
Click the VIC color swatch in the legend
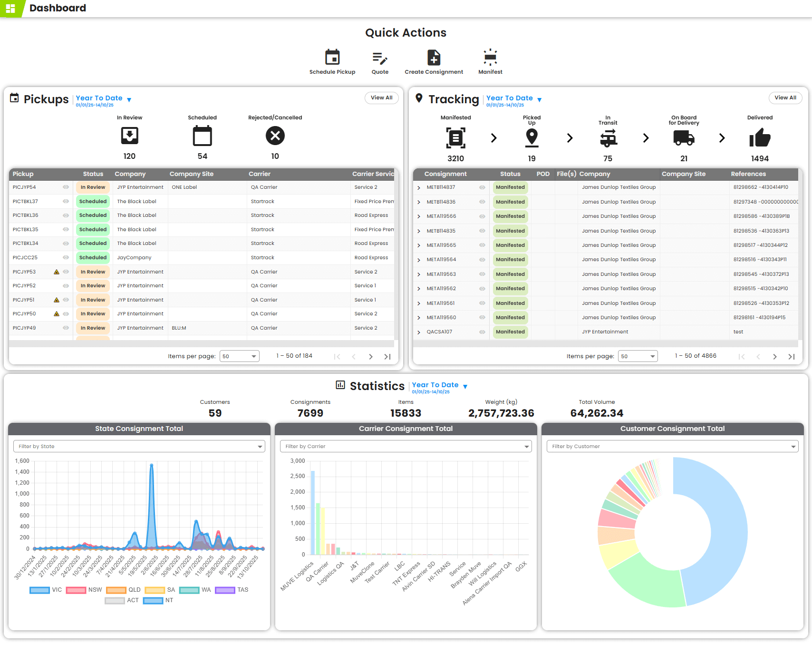pyautogui.click(x=39, y=590)
